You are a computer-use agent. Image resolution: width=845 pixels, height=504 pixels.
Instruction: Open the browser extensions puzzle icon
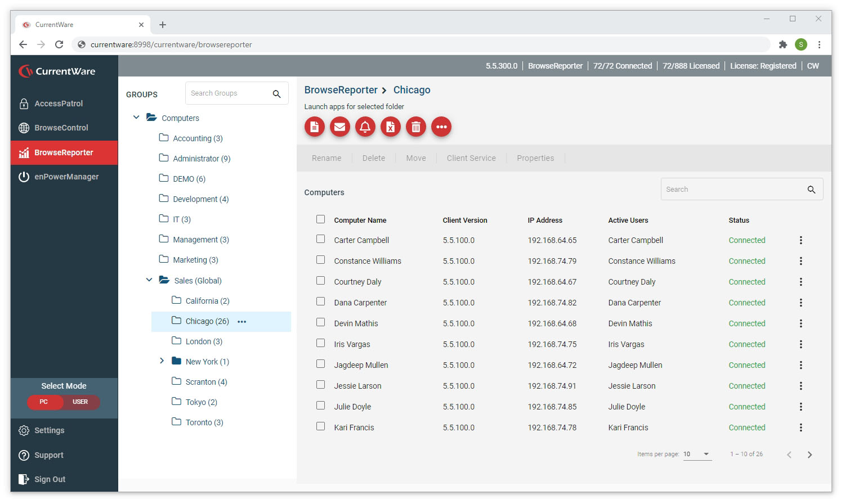pos(783,44)
